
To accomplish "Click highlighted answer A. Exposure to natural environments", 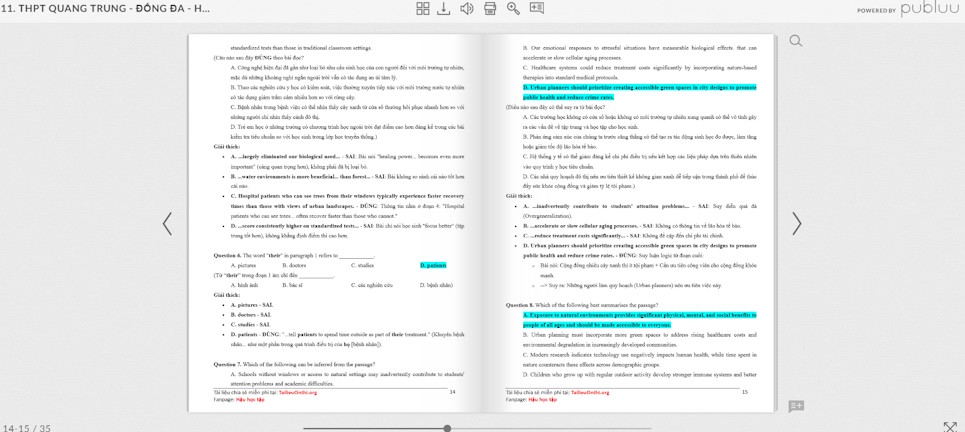I will pyautogui.click(x=639, y=319).
